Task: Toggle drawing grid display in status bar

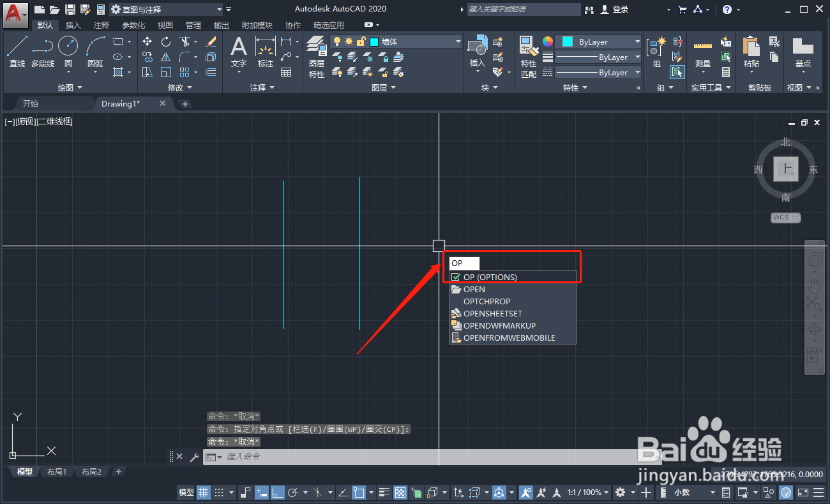Action: click(204, 492)
